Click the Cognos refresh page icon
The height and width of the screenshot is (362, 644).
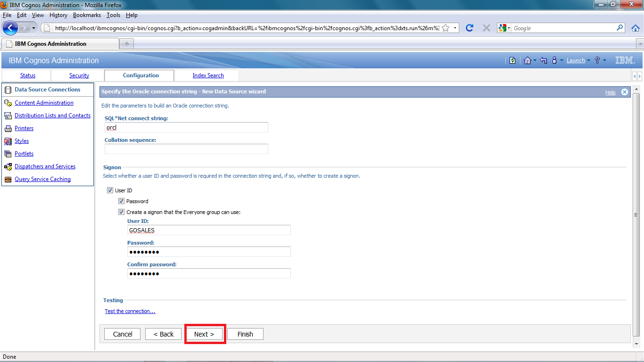point(512,60)
